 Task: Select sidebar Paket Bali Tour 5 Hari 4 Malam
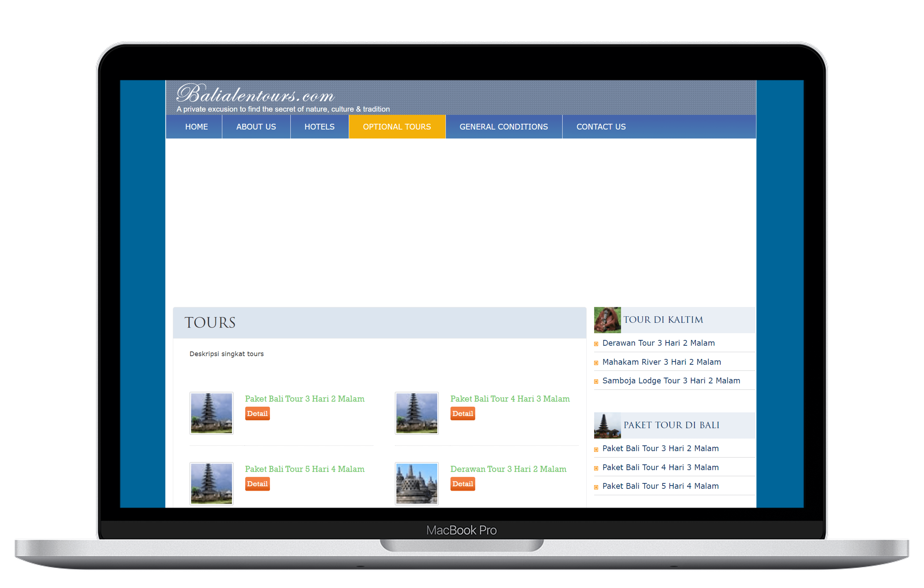[x=660, y=486]
